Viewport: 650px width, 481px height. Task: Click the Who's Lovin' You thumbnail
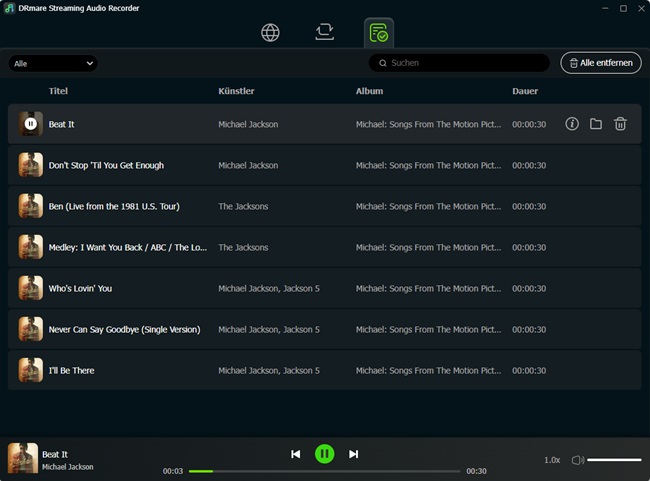click(x=30, y=288)
